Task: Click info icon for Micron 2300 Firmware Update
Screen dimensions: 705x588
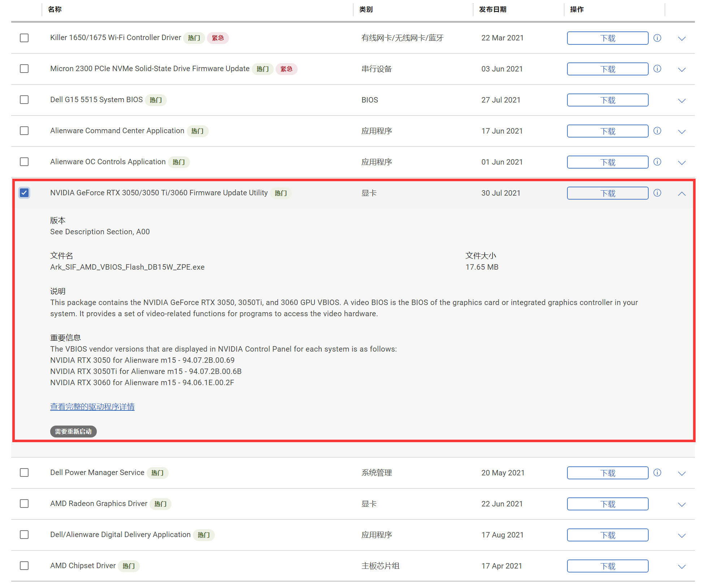Action: (x=657, y=69)
